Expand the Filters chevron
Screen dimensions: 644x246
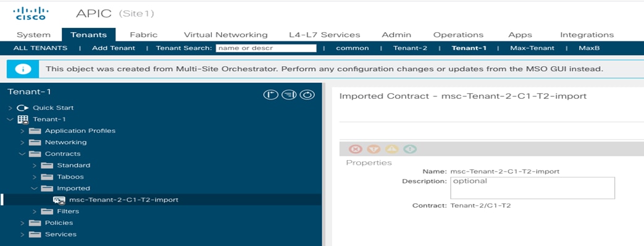(35, 211)
